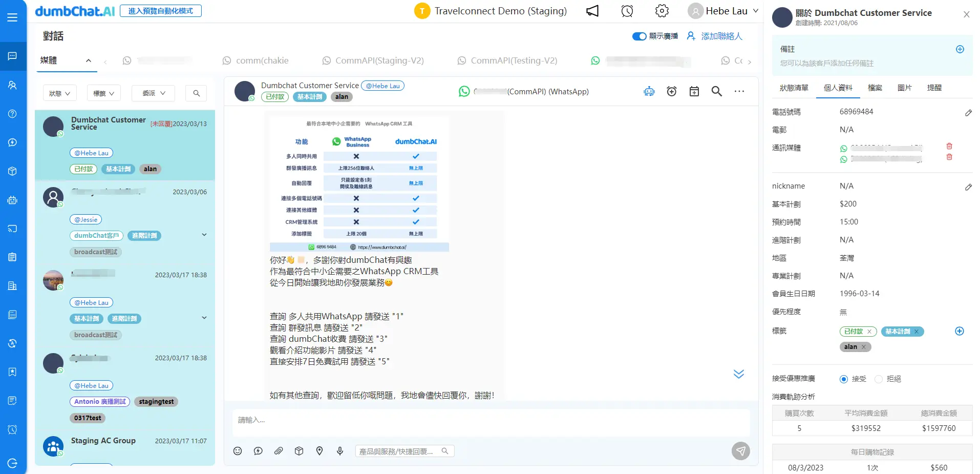Edit the phone number with pencil icon

tap(968, 113)
